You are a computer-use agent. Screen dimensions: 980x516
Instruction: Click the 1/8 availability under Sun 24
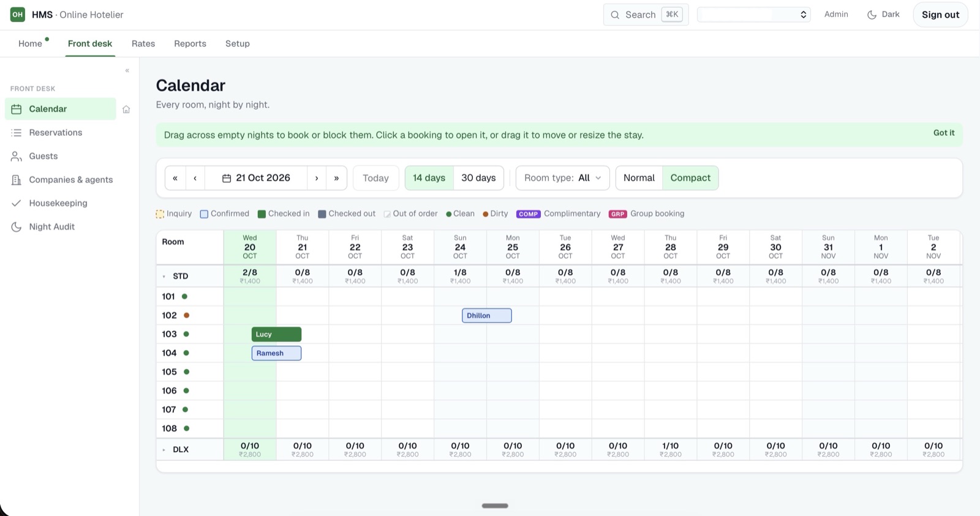460,272
